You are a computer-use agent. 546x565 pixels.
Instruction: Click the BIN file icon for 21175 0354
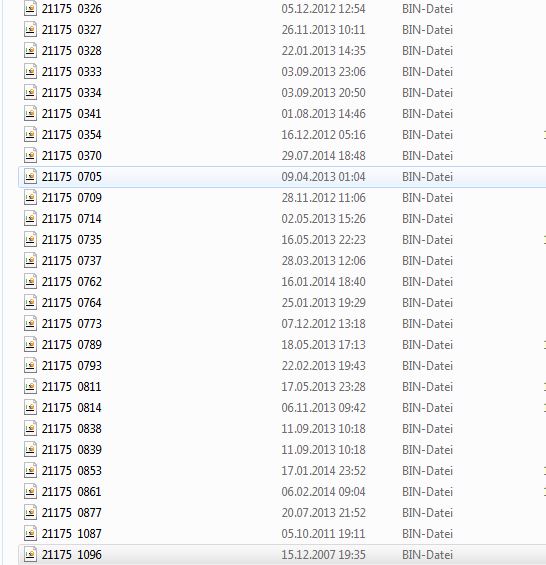(30, 134)
